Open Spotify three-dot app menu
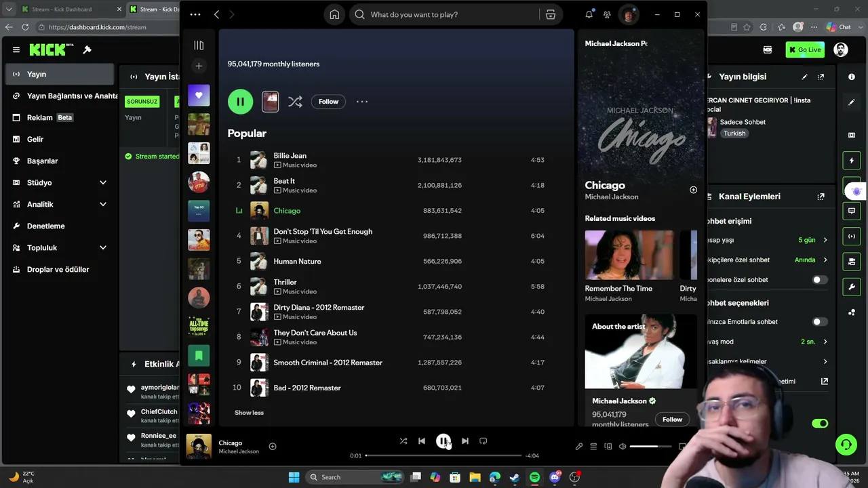The width and height of the screenshot is (868, 488). [x=195, y=14]
